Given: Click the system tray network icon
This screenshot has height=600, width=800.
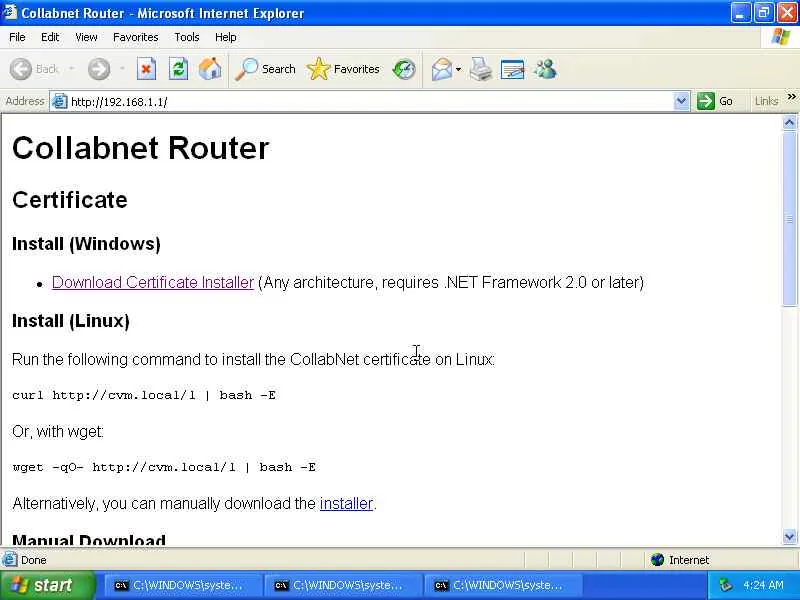Looking at the screenshot, I should point(725,585).
